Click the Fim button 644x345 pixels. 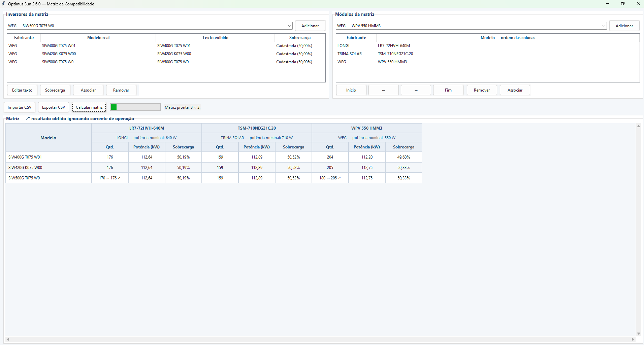click(448, 90)
